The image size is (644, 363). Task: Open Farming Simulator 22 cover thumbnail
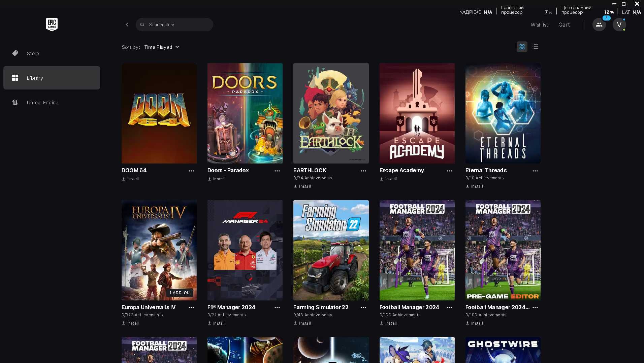331,250
